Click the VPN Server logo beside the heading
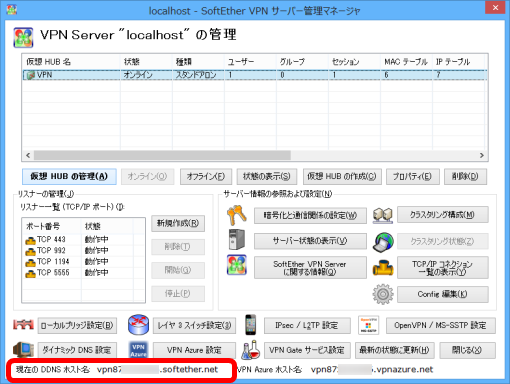This screenshot has height=384, width=510. [x=23, y=37]
